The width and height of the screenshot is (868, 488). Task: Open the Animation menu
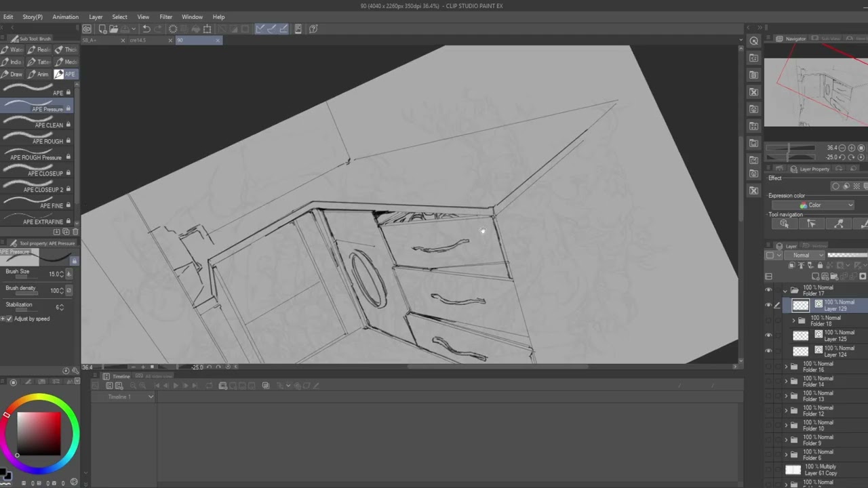[x=66, y=17]
